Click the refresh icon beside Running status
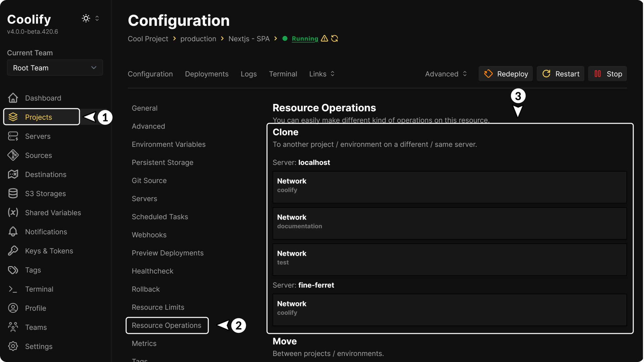Viewport: 644px width, 362px height. click(x=334, y=39)
